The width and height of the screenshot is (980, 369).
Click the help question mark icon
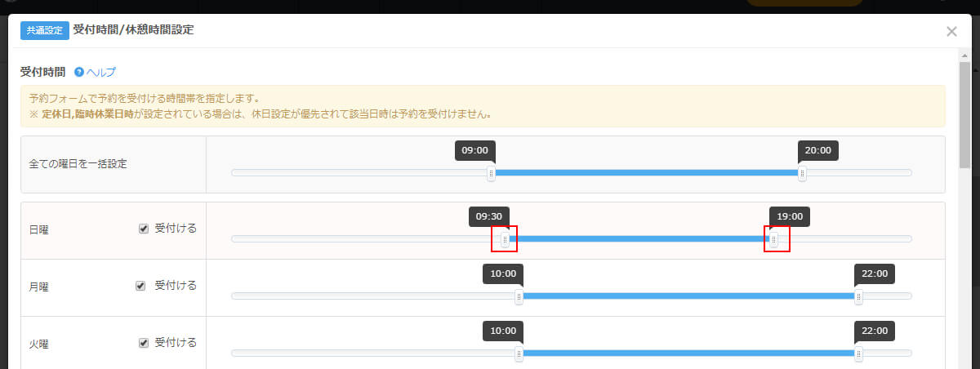(79, 72)
